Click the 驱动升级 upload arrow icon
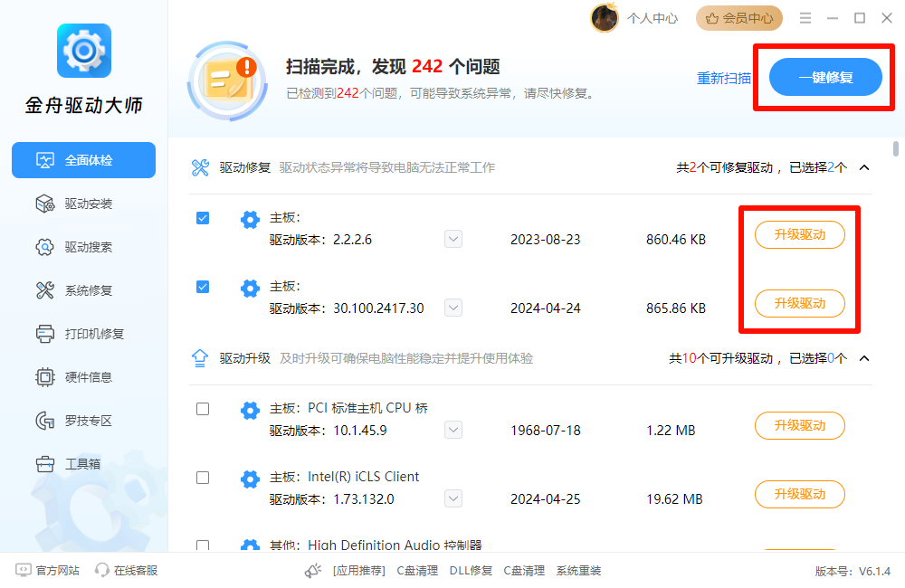905x588 pixels. coord(200,358)
